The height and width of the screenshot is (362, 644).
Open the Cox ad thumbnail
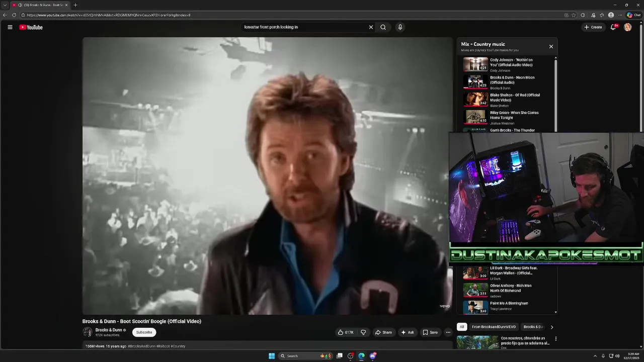pos(477,342)
